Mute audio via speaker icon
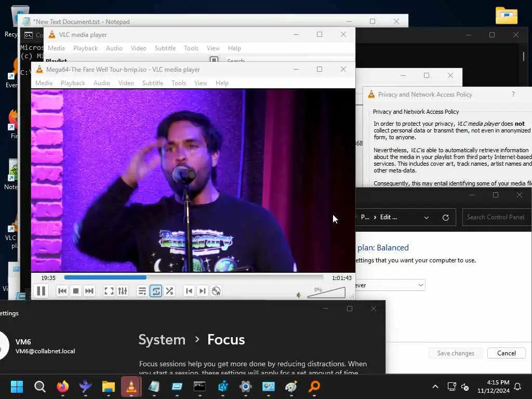This screenshot has width=532, height=399. 299,295
